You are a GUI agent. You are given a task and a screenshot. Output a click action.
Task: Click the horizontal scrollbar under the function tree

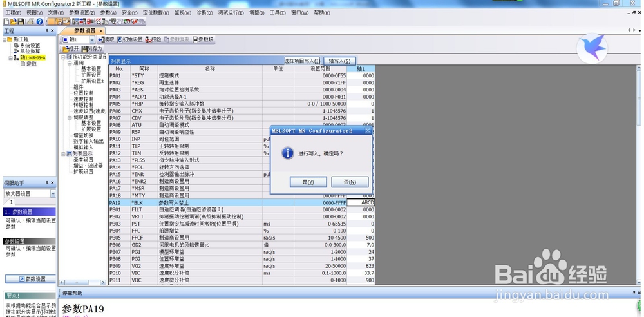coord(83,282)
